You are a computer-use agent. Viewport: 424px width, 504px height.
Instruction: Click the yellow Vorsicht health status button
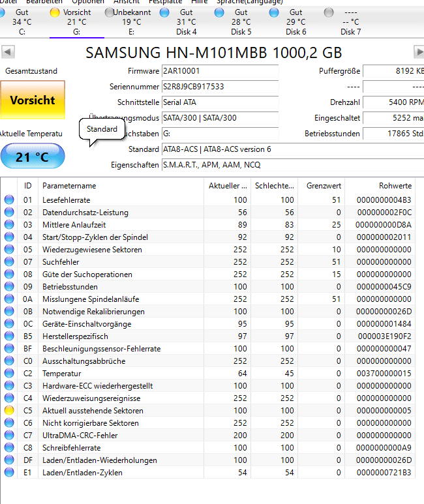pyautogui.click(x=33, y=100)
